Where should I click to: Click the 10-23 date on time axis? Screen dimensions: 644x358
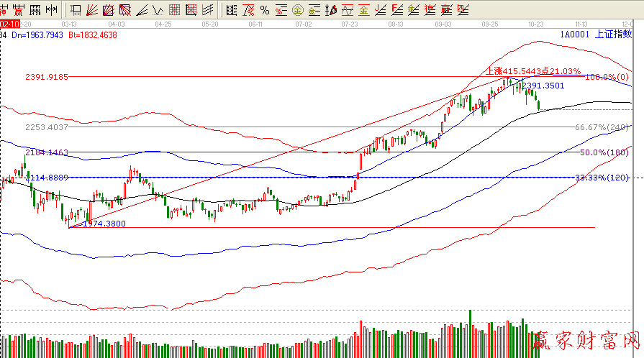pyautogui.click(x=536, y=24)
